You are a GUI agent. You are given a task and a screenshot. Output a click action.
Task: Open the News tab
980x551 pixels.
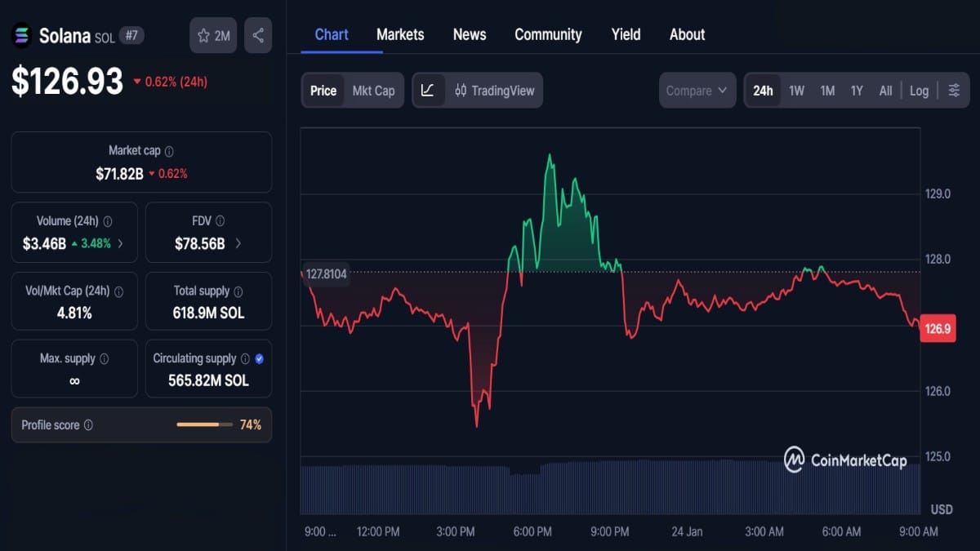[x=470, y=34]
